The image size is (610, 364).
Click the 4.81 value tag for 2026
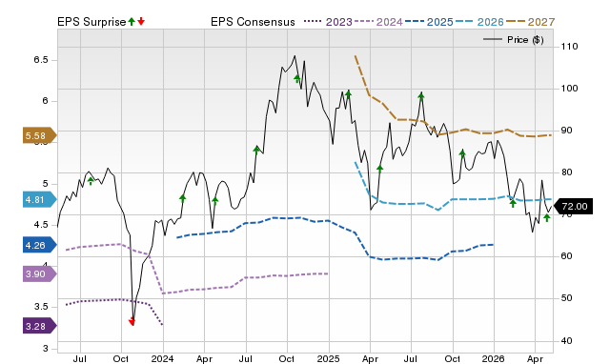(39, 199)
